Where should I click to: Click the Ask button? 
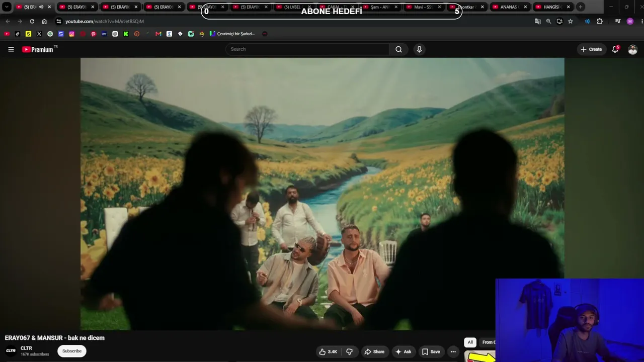point(404,352)
